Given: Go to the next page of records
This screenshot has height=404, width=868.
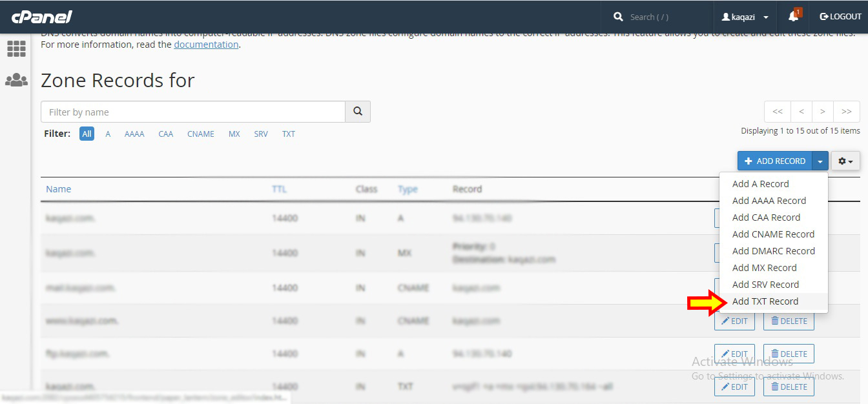Looking at the screenshot, I should coord(822,112).
